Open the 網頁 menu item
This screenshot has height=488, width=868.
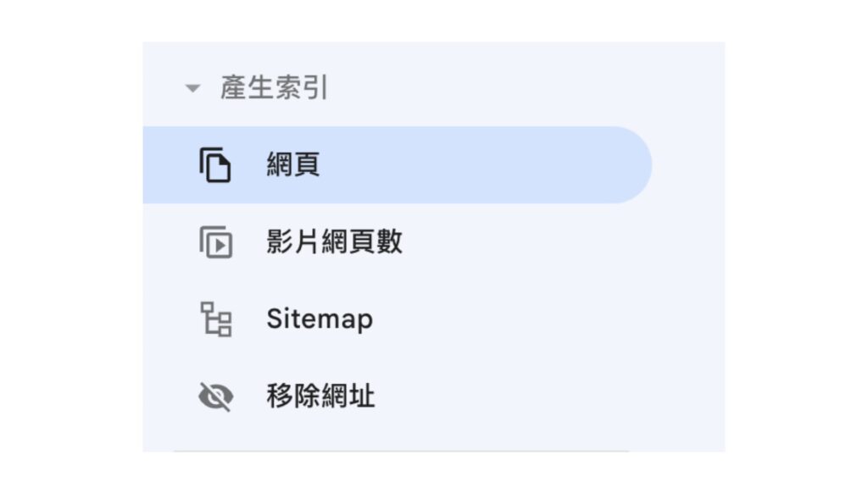click(398, 165)
